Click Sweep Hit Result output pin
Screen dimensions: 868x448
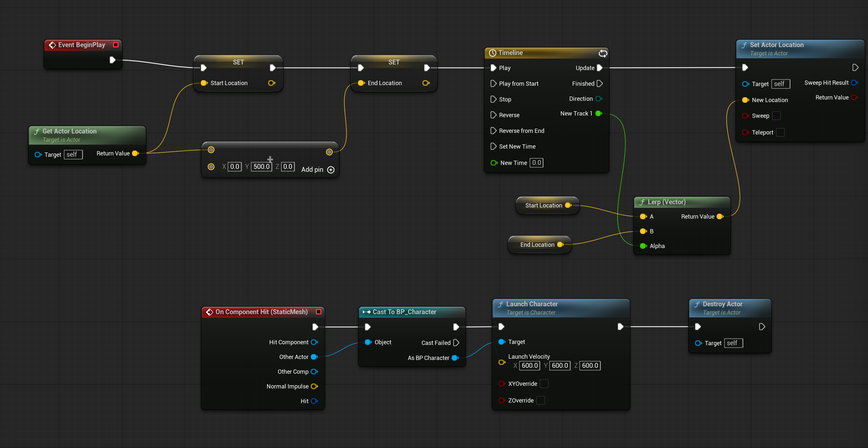(854, 82)
